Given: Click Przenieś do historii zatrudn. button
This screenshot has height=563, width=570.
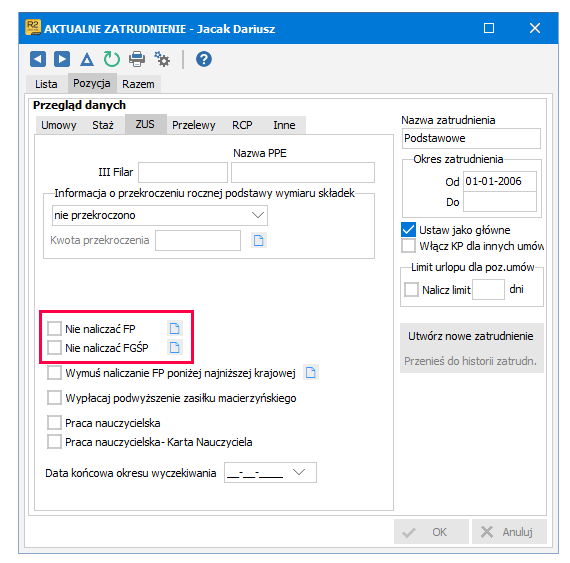Looking at the screenshot, I should pyautogui.click(x=471, y=361).
